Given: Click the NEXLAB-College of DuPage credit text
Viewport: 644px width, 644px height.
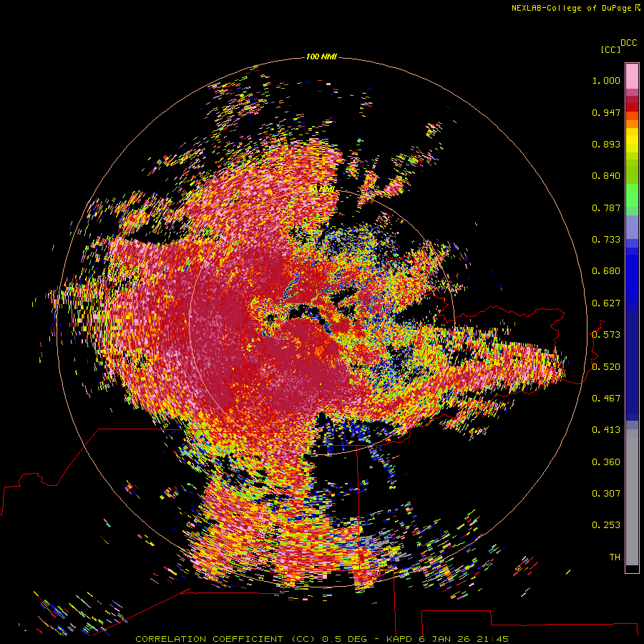Looking at the screenshot, I should tap(571, 8).
